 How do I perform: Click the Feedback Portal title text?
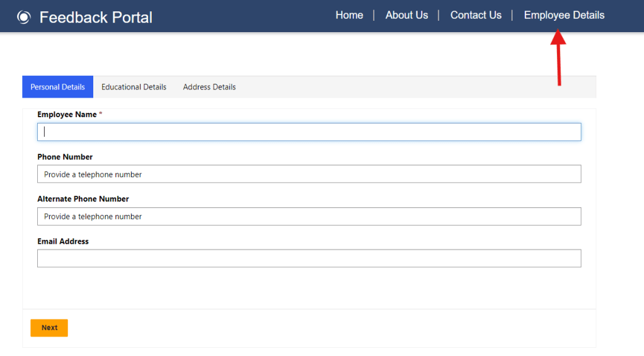coord(96,18)
